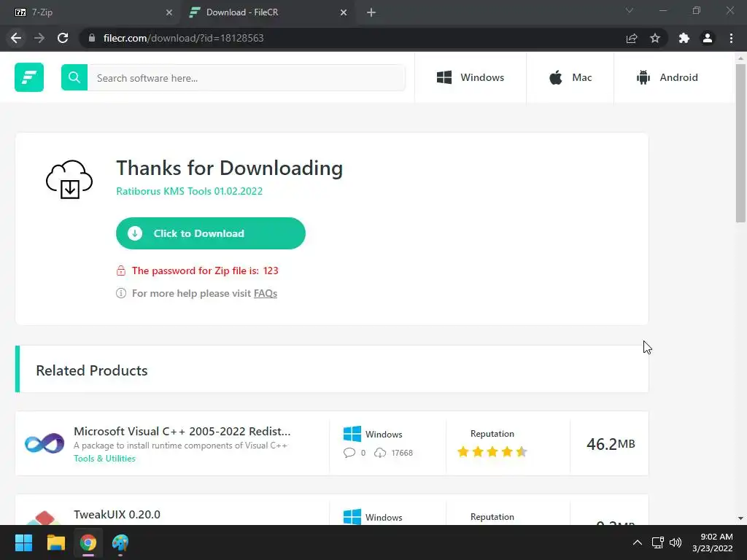Screen dimensions: 747x560
Task: Focus the Search software here field
Action: [x=247, y=77]
